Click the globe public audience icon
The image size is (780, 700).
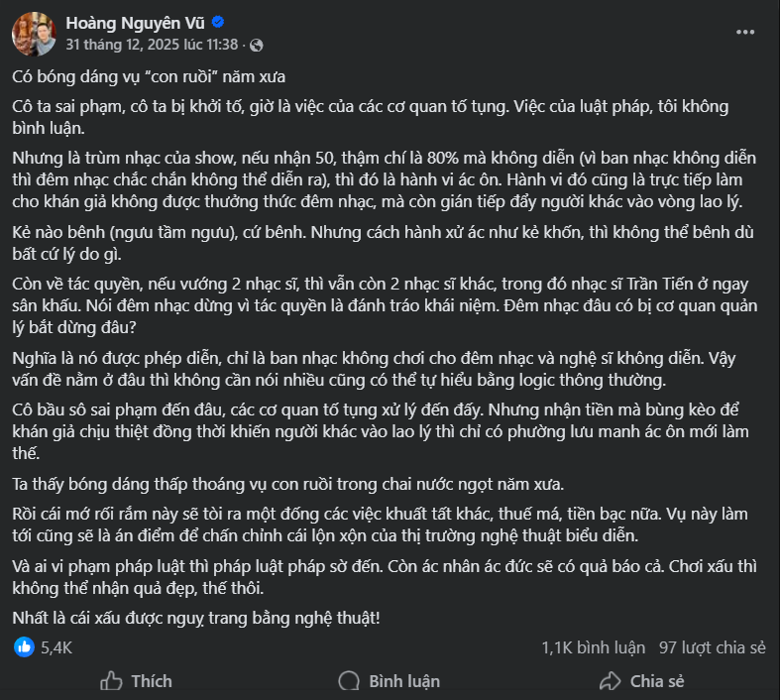(257, 45)
